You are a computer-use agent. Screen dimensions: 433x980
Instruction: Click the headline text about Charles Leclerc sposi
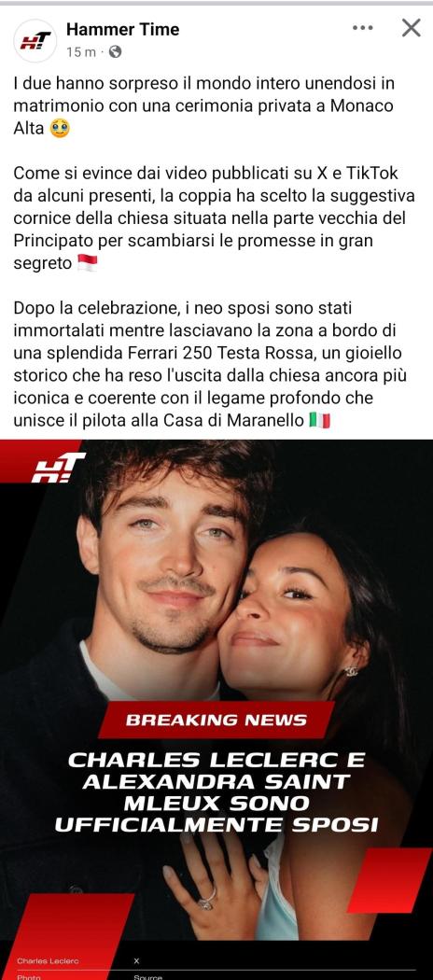click(x=216, y=792)
